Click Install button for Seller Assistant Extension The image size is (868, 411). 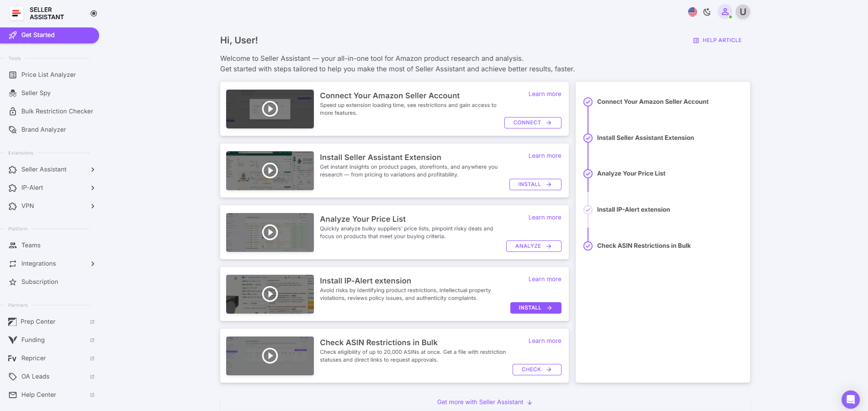pyautogui.click(x=535, y=184)
